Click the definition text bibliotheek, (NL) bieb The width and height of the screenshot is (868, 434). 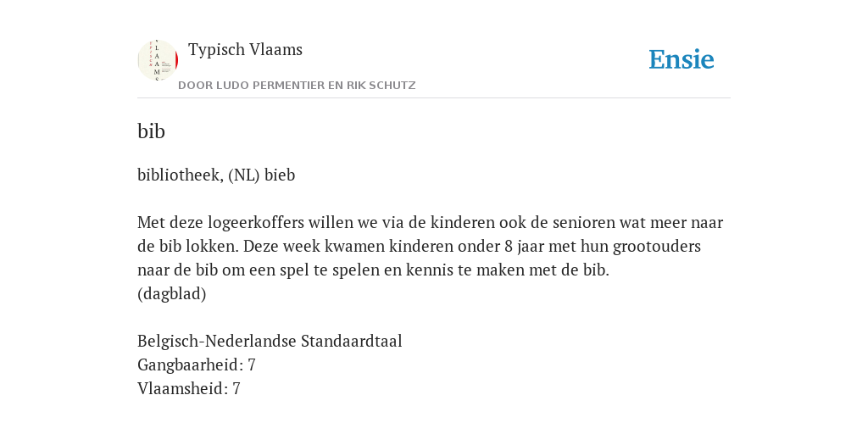216,175
